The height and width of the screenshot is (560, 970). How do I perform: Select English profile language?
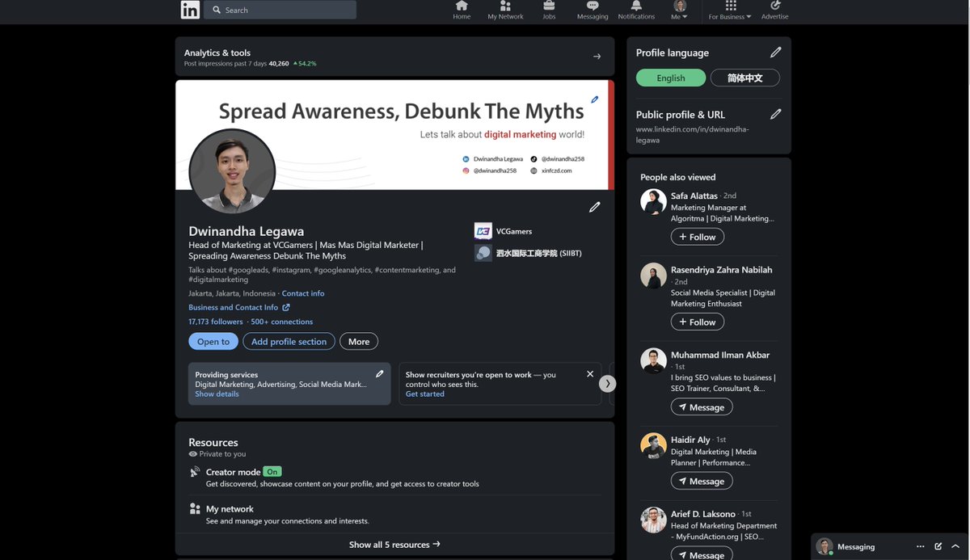click(671, 78)
